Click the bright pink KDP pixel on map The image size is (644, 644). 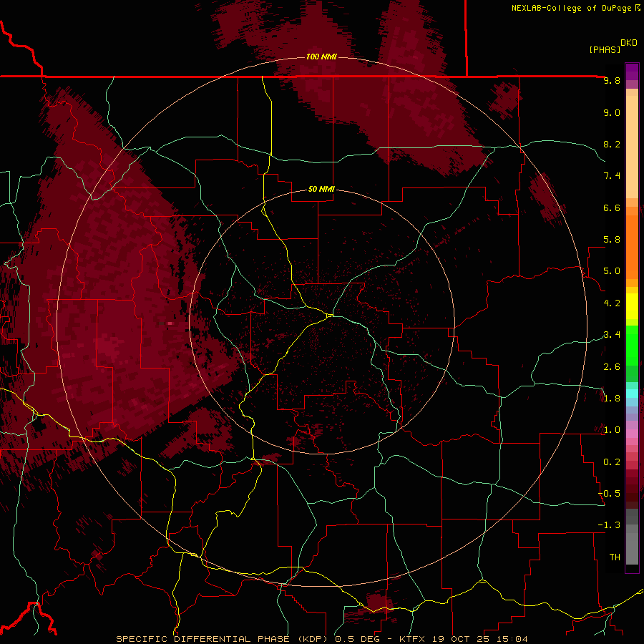pyautogui.click(x=170, y=323)
